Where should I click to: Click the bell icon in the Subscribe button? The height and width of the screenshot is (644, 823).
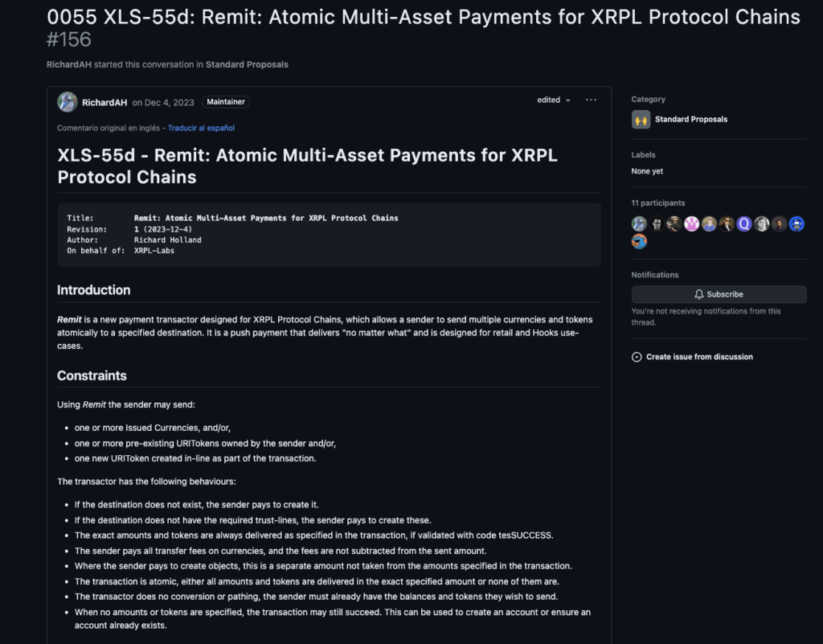(699, 294)
